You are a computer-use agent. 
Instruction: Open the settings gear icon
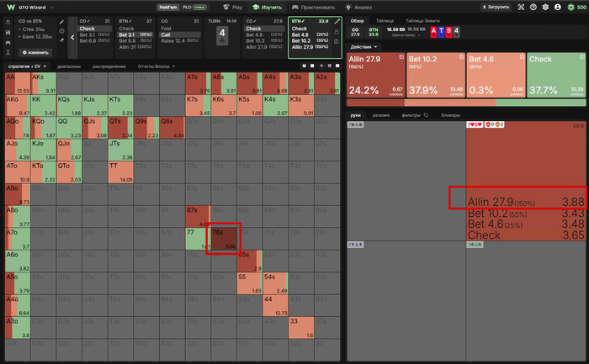(x=545, y=7)
